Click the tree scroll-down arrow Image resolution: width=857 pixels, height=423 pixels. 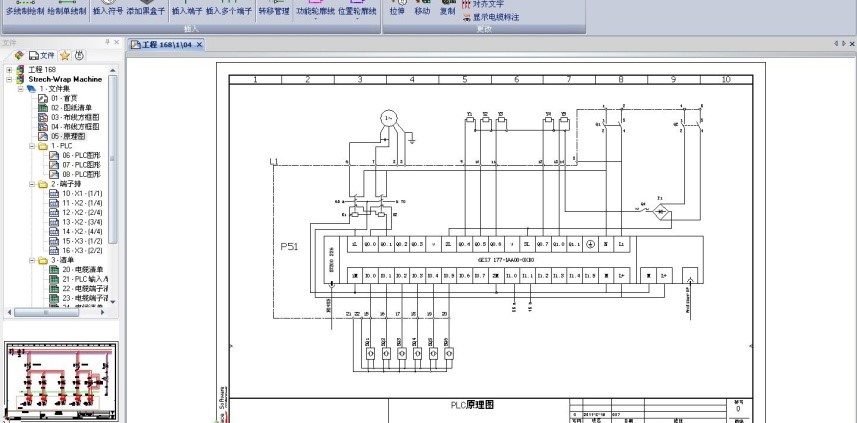pos(113,302)
